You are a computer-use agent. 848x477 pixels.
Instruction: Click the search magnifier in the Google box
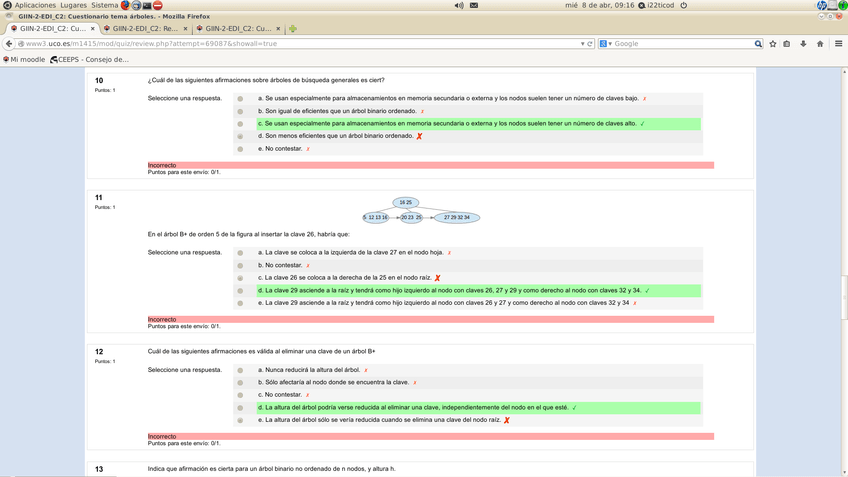(758, 44)
